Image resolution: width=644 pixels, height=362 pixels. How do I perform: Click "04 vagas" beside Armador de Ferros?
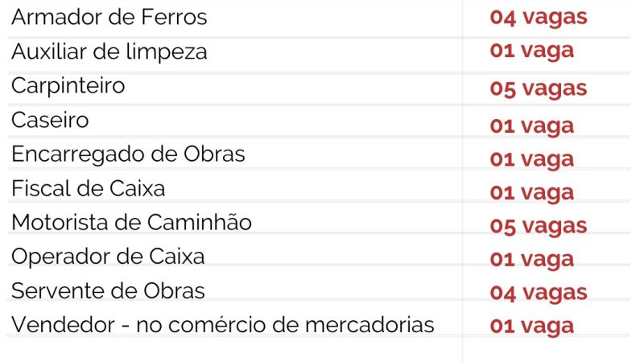click(538, 17)
